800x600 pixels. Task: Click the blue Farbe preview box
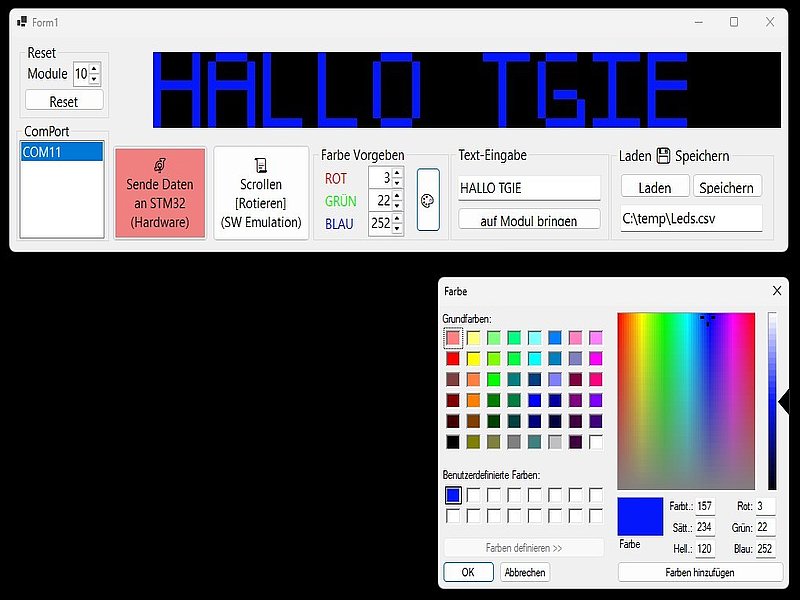click(640, 516)
